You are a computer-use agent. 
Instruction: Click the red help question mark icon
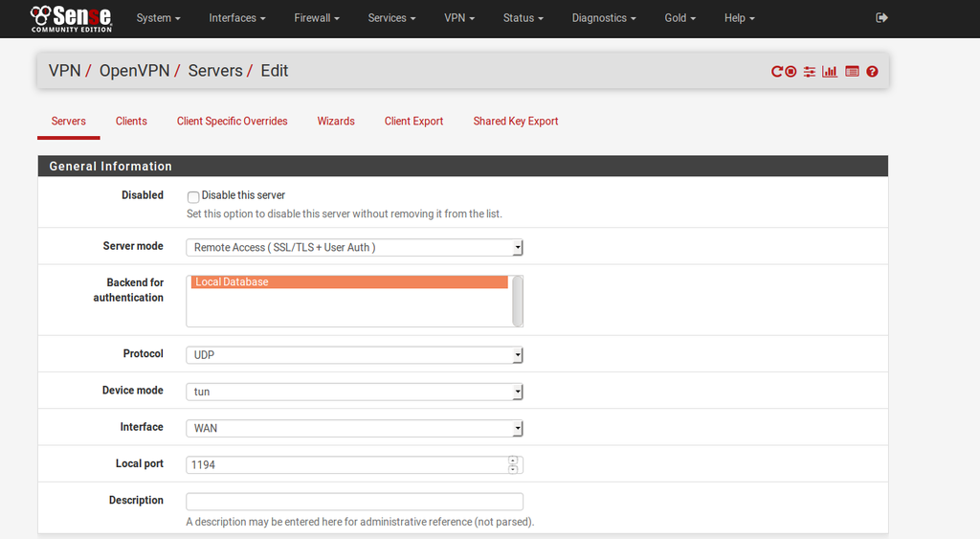pyautogui.click(x=872, y=72)
